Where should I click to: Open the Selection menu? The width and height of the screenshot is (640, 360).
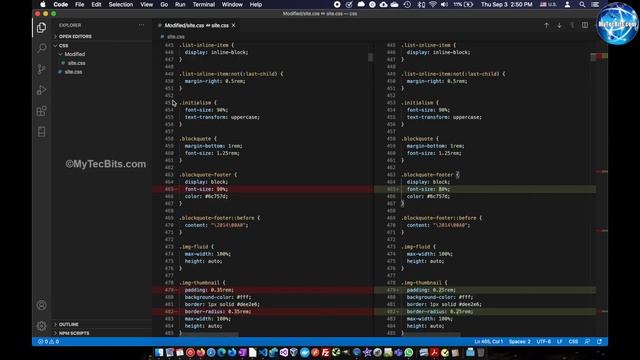coord(121,4)
